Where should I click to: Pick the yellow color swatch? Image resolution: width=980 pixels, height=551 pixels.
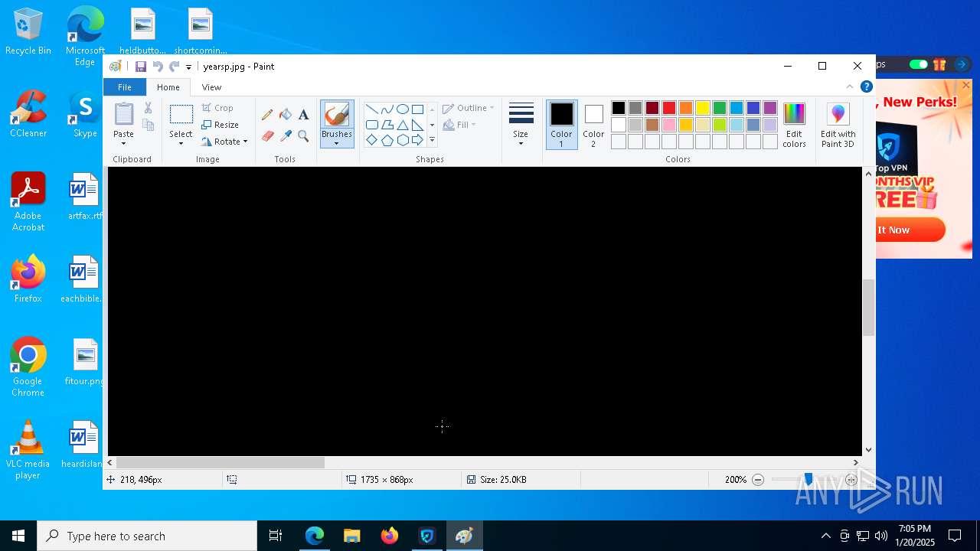point(703,108)
